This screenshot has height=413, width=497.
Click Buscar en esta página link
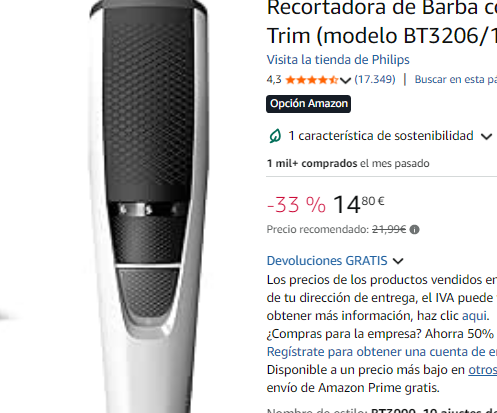coord(456,79)
